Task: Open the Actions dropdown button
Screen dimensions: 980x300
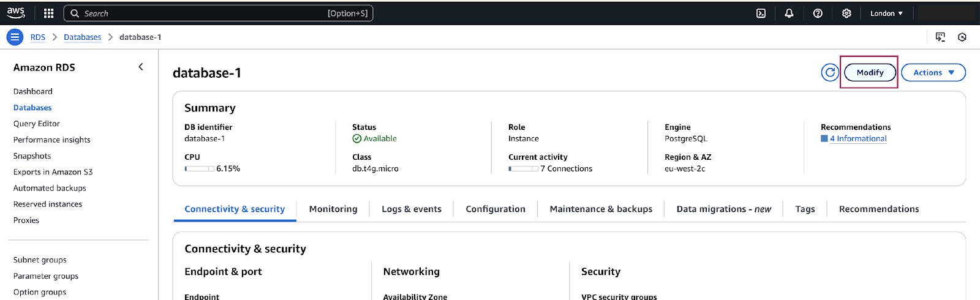Action: click(x=933, y=72)
